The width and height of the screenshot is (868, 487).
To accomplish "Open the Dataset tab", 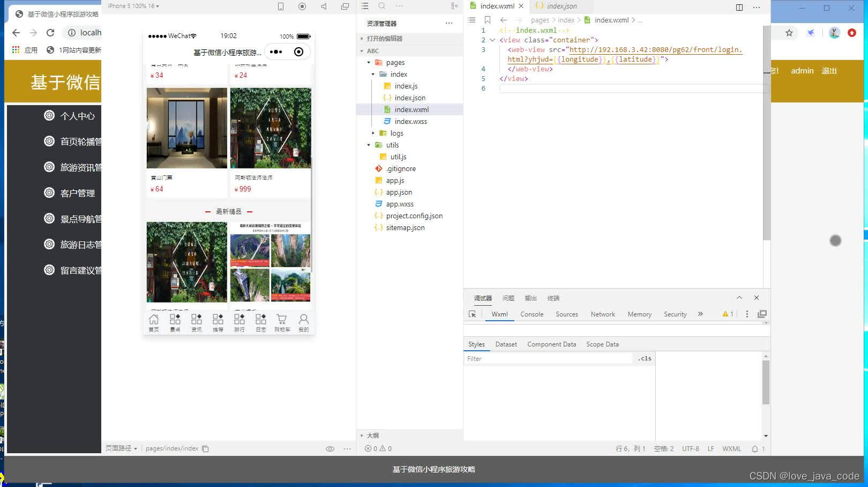I will (506, 344).
